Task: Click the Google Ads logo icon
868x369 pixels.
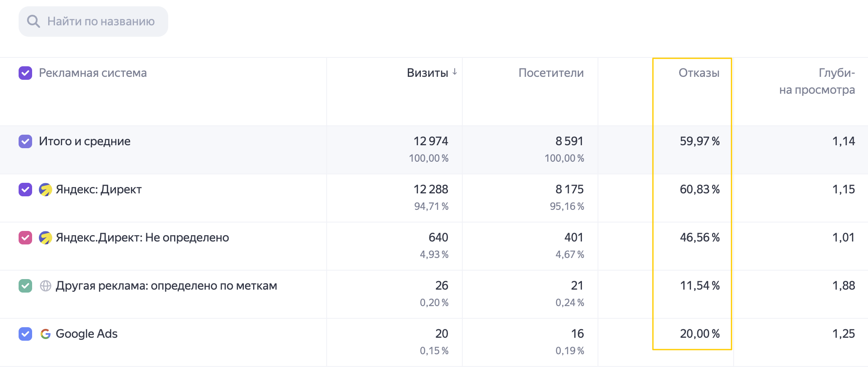Action: (x=46, y=334)
